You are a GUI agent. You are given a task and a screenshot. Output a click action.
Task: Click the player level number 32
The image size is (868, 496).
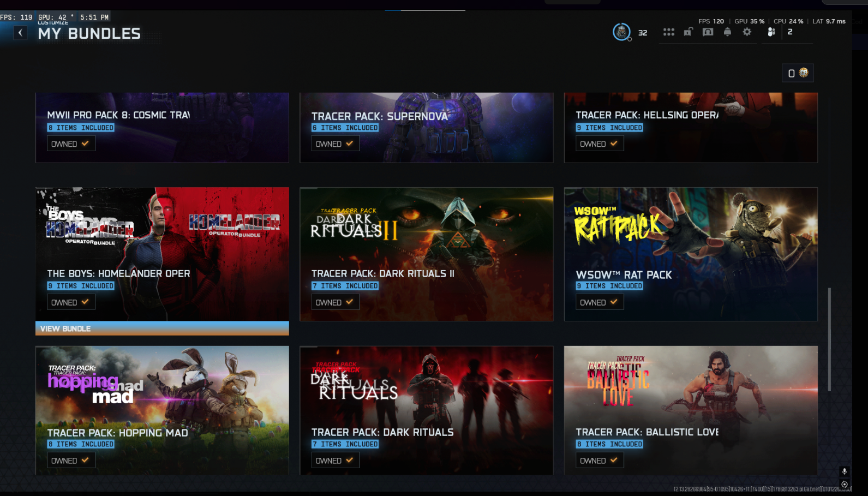[643, 33]
